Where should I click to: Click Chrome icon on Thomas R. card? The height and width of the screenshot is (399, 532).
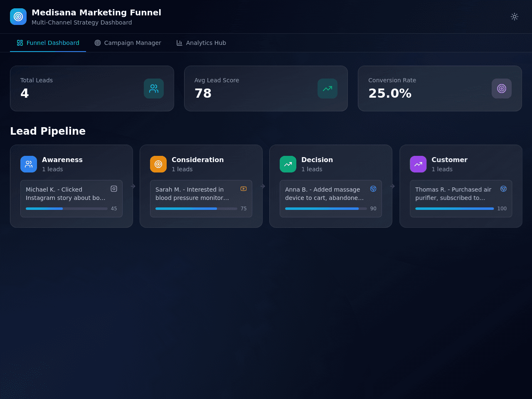point(503,189)
